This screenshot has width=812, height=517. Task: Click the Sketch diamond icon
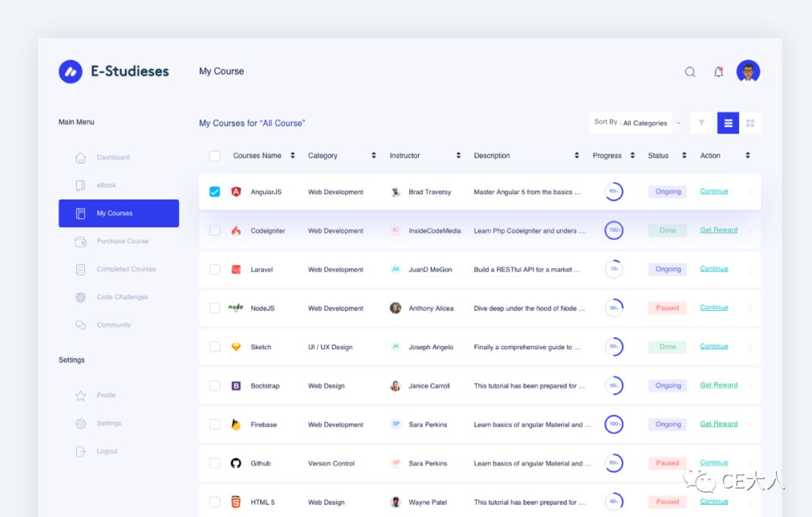tap(236, 347)
